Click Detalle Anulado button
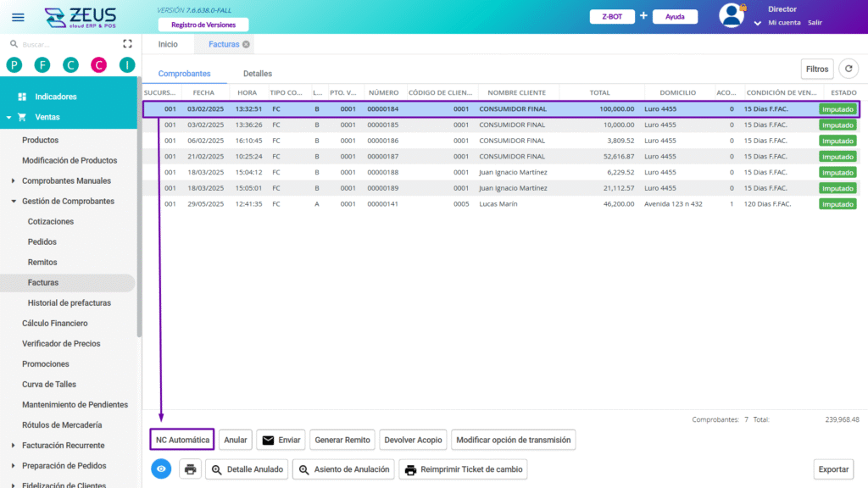This screenshot has height=488, width=868. click(x=247, y=469)
